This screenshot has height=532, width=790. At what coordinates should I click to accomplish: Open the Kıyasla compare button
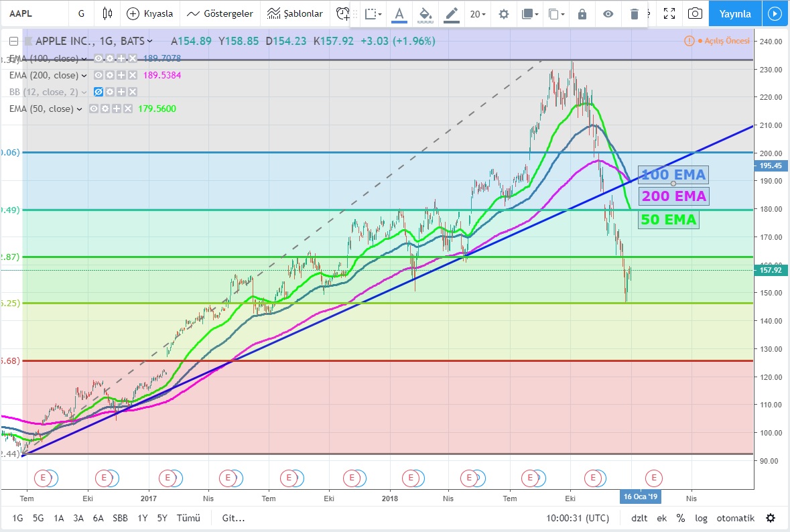(x=150, y=13)
